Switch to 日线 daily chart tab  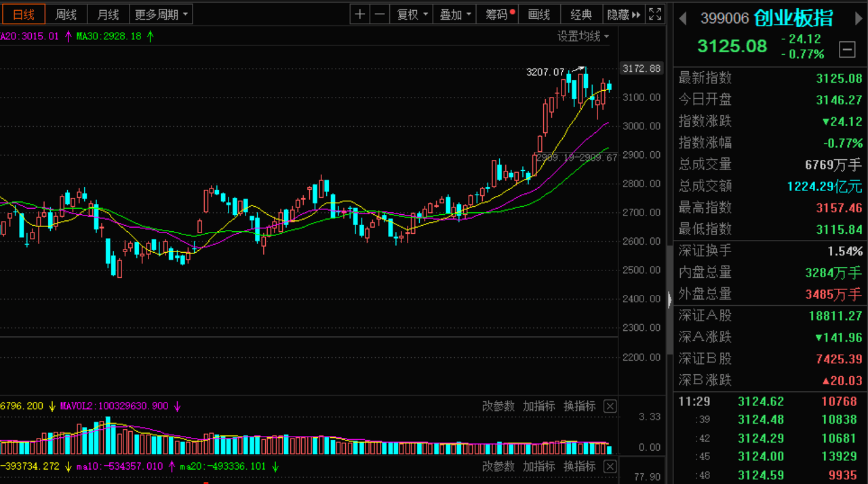tap(24, 14)
